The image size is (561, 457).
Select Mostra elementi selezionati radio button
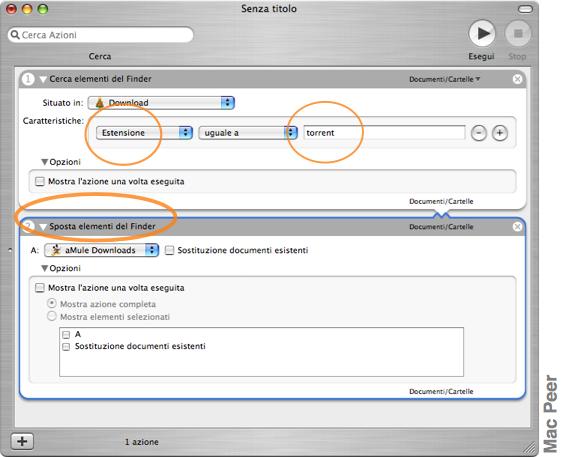pyautogui.click(x=52, y=316)
